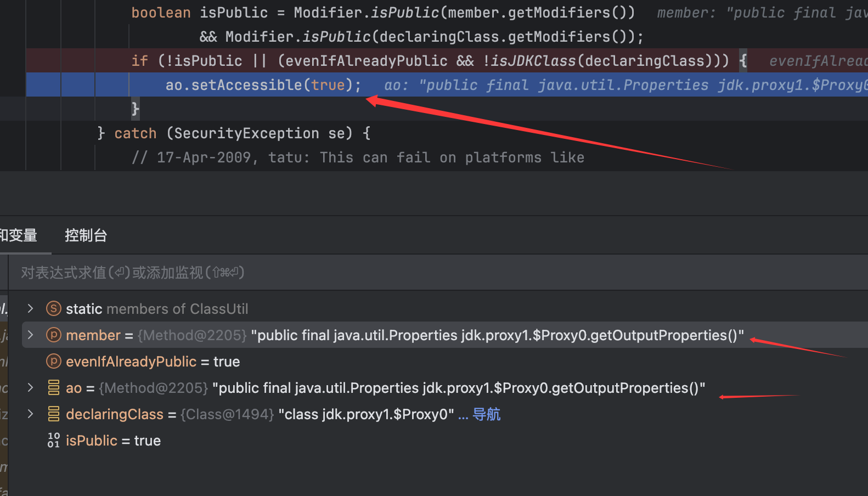Click isJDKClass call in the if statement
Viewport: 868px width, 496px height.
532,61
